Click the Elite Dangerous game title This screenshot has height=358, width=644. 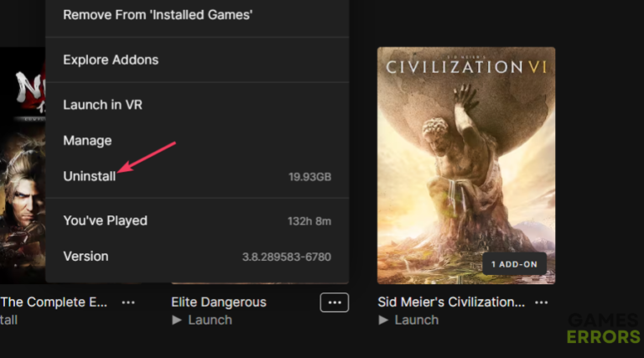218,302
